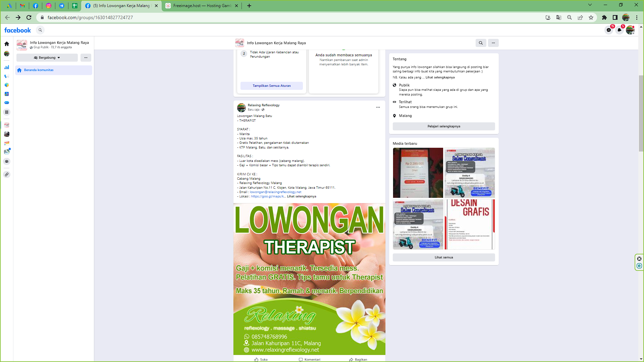Select the Info Lowongan Kerja Malang tab
The height and width of the screenshot is (362, 644).
(x=121, y=6)
